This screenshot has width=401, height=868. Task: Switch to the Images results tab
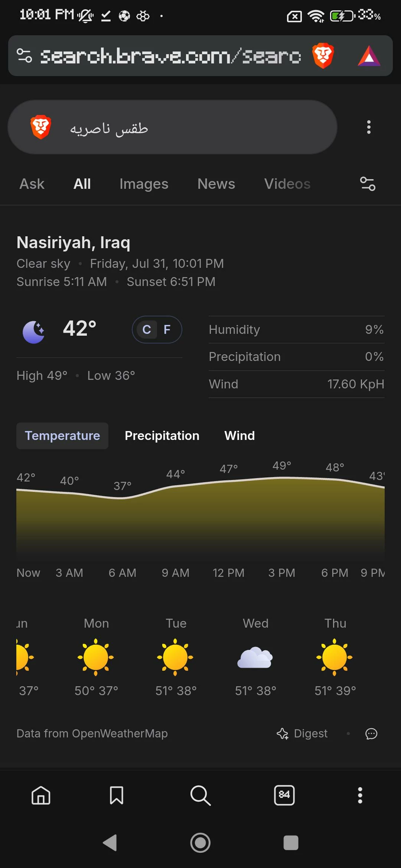click(144, 184)
